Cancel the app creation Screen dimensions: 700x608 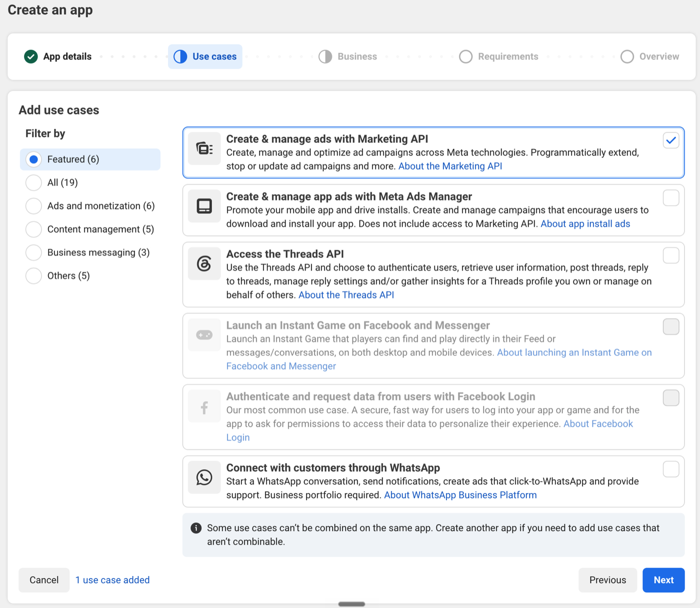click(x=44, y=580)
